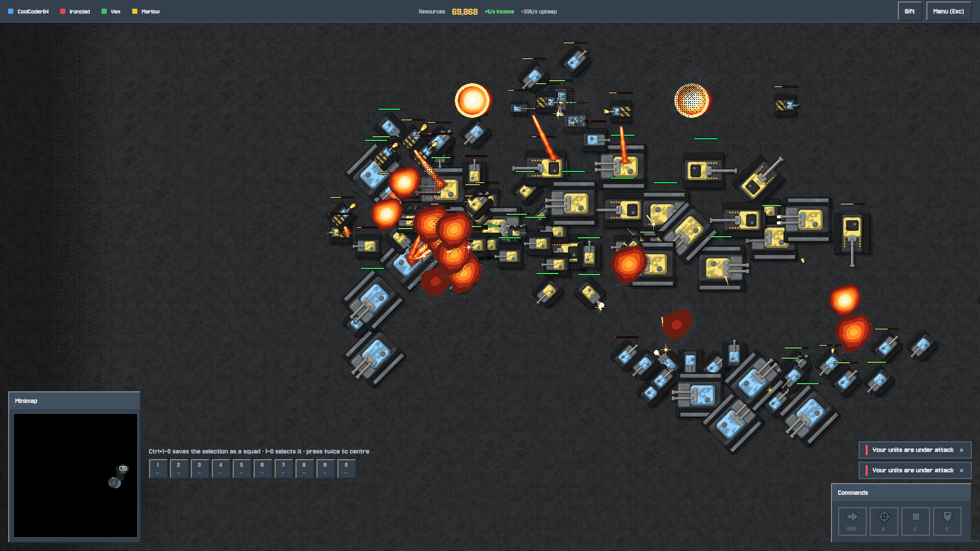
Task: Select squad slot 1
Action: coord(158,468)
